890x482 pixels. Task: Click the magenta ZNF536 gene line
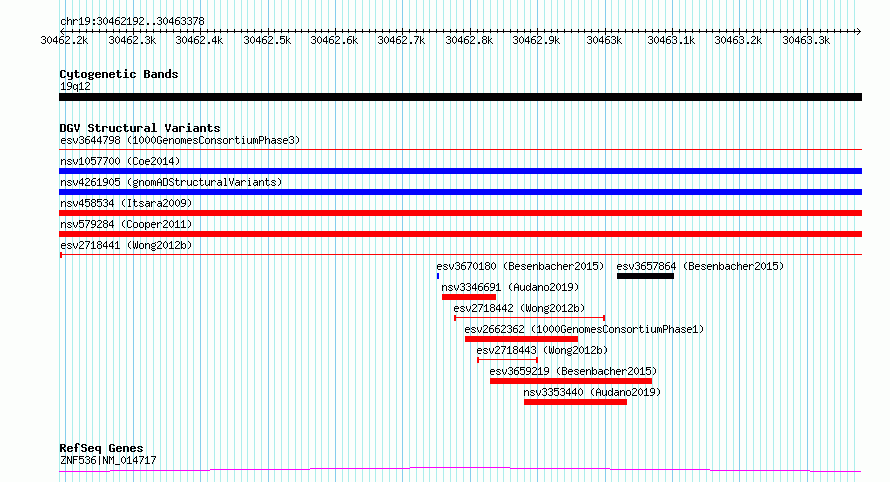(x=460, y=470)
